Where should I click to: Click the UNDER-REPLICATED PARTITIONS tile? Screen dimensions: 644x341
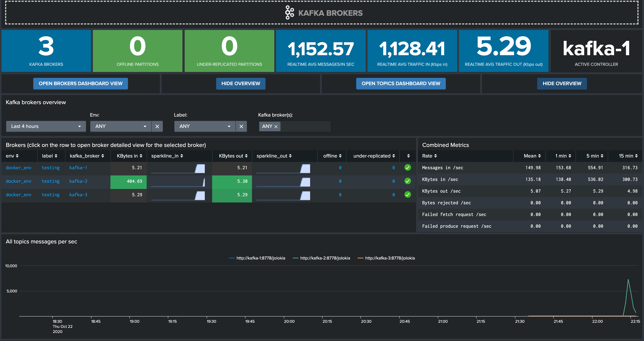229,51
